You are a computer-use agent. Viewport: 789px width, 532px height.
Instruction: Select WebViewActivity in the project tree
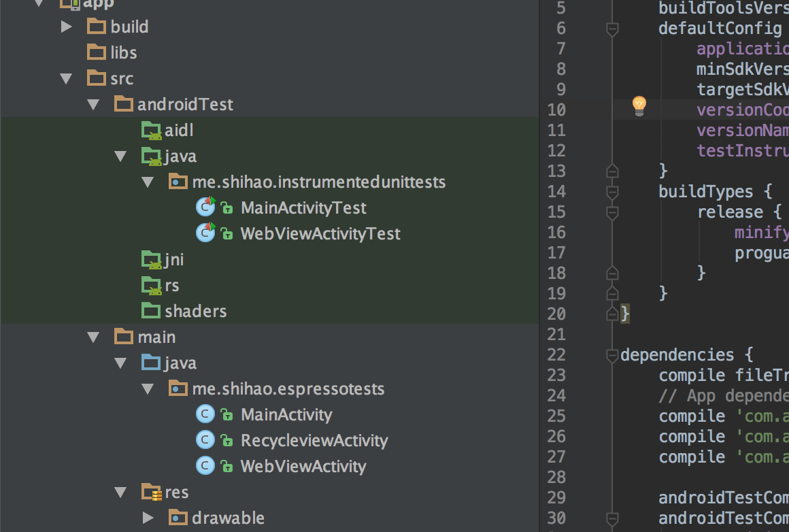[303, 466]
